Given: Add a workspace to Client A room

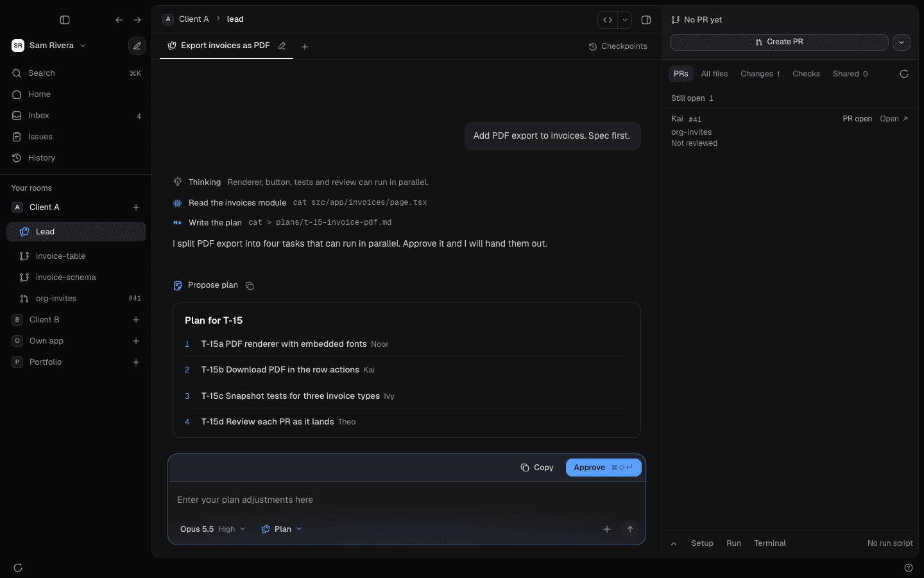Looking at the screenshot, I should (136, 207).
